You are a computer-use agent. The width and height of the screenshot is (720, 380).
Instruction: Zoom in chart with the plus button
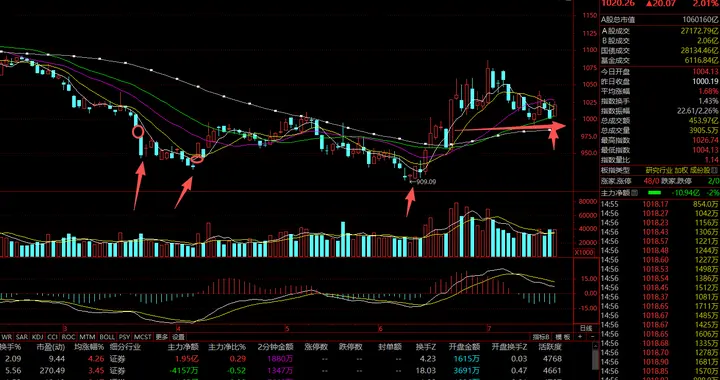tap(580, 336)
